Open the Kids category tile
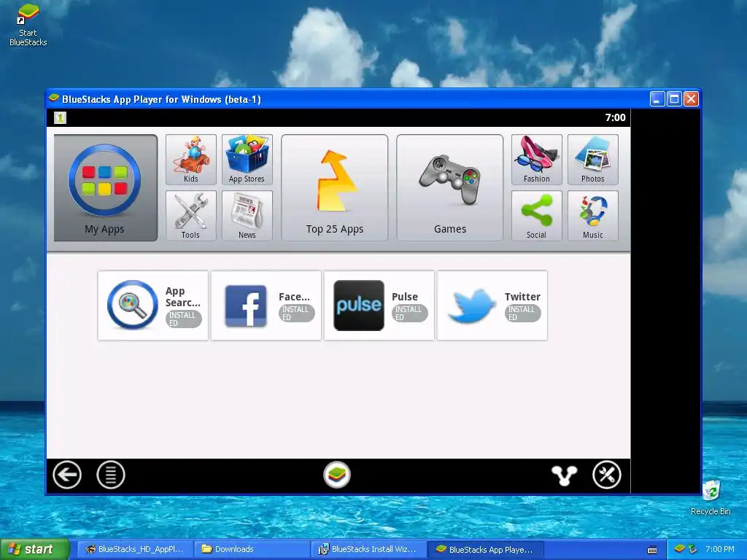The image size is (747, 560). pyautogui.click(x=191, y=160)
